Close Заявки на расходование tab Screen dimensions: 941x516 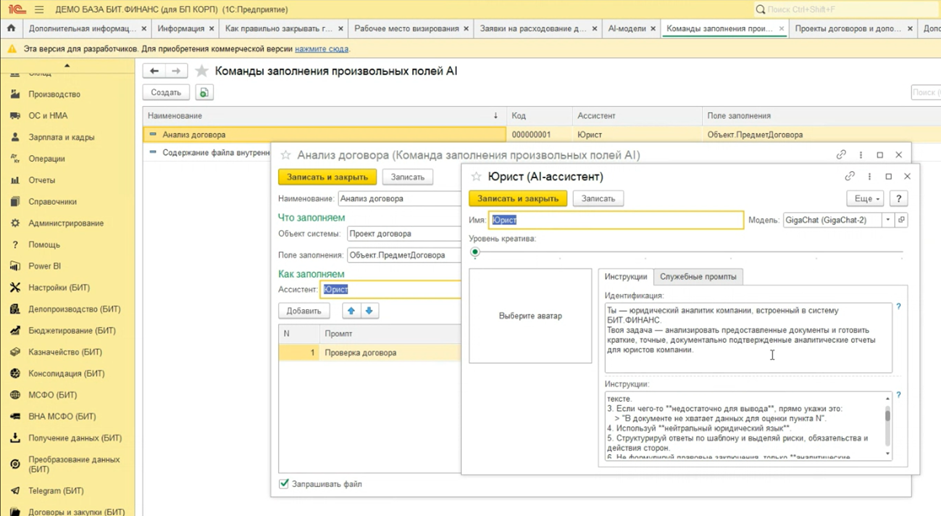click(595, 28)
